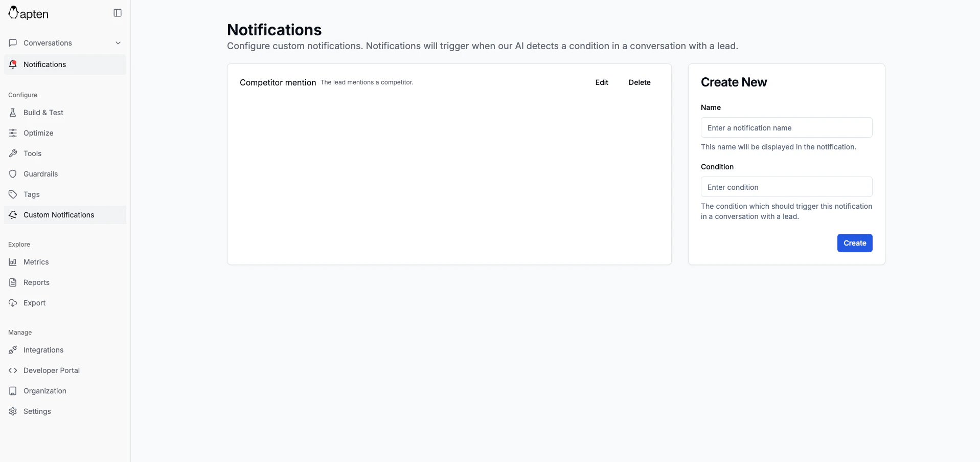Select Custom Notifications in the sidebar
Screen dimensions: 980x462
[x=58, y=214]
